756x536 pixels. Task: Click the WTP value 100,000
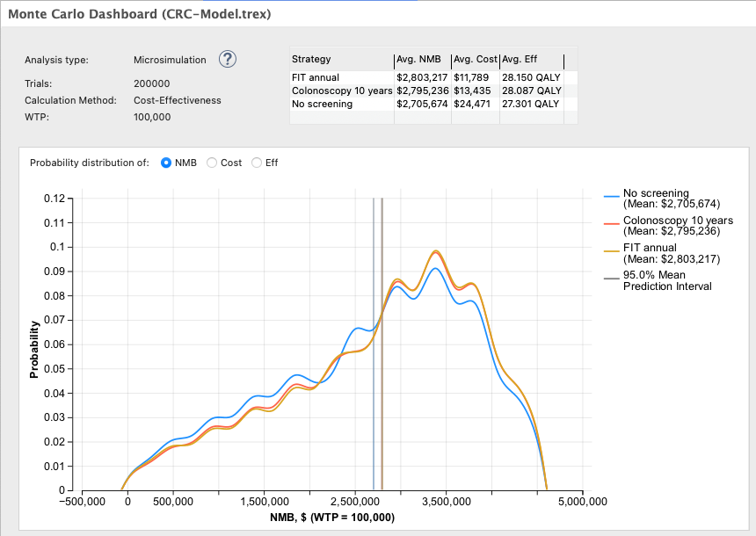(x=152, y=117)
